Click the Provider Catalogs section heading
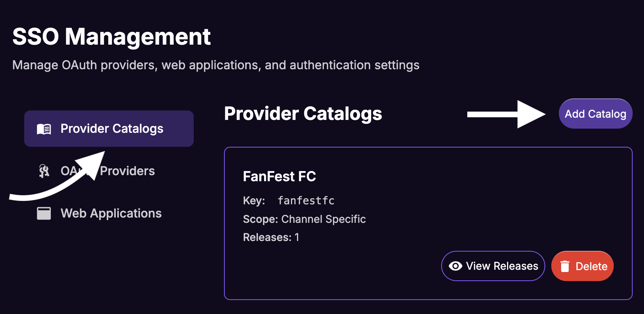Screen dimensions: 644x314 click(303, 113)
